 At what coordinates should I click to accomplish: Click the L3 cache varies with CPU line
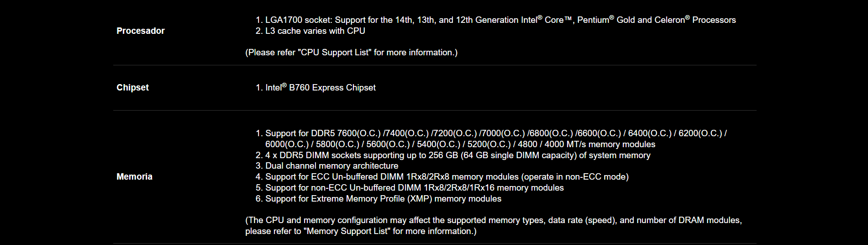pyautogui.click(x=315, y=31)
